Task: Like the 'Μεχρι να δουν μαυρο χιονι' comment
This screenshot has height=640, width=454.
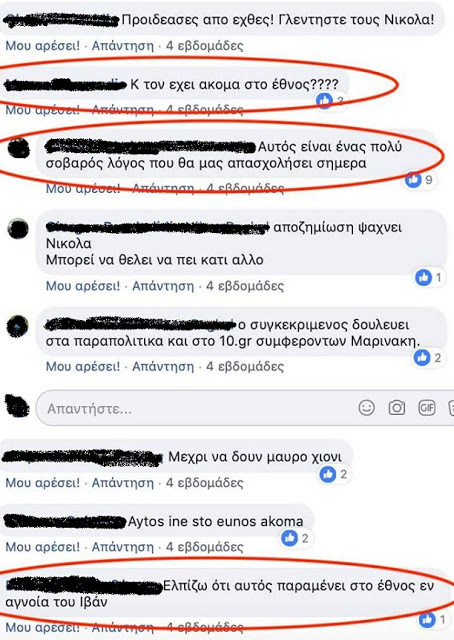Action: tap(42, 483)
